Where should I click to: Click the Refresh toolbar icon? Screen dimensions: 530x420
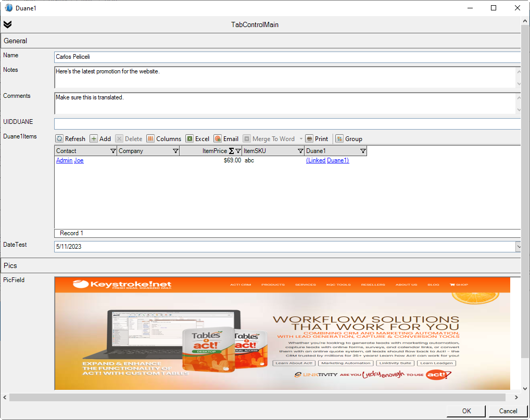(x=59, y=138)
